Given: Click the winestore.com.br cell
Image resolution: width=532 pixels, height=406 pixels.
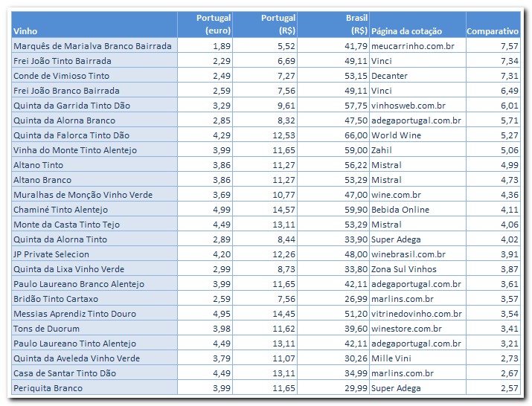Looking at the screenshot, I should (x=417, y=329).
